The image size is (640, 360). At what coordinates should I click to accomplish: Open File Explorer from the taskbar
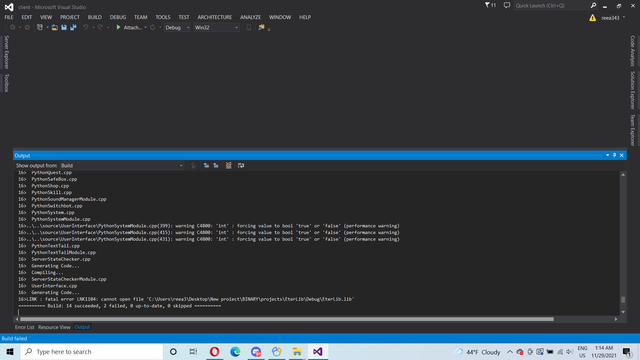click(297, 351)
